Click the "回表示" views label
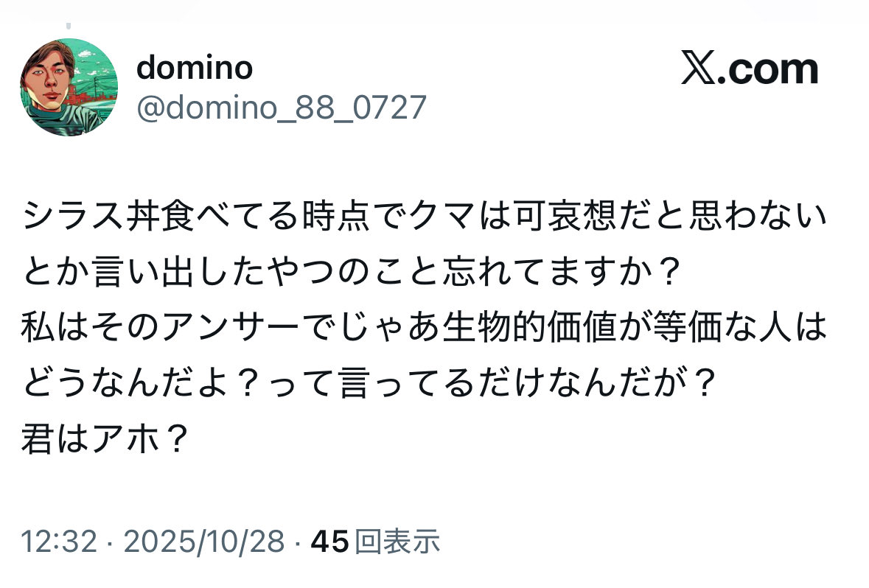 coord(397,543)
